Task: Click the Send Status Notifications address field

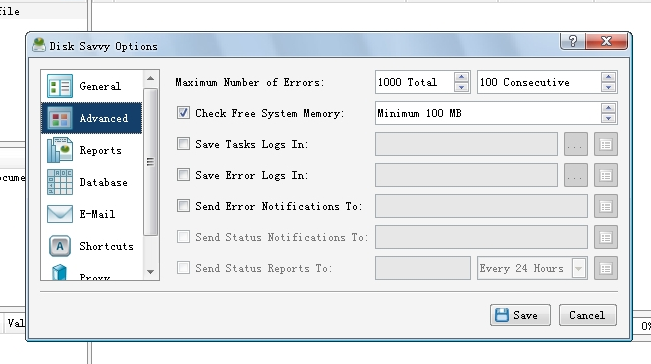Action: [481, 237]
